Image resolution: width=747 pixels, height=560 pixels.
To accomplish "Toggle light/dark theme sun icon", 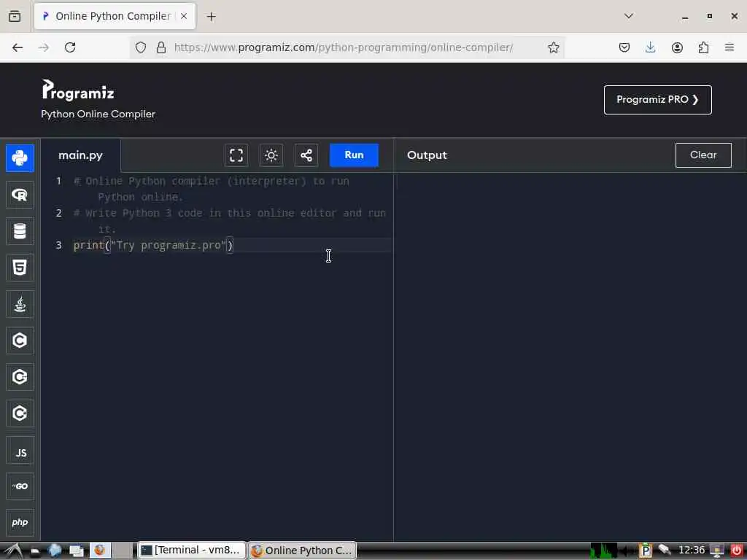I will (271, 155).
